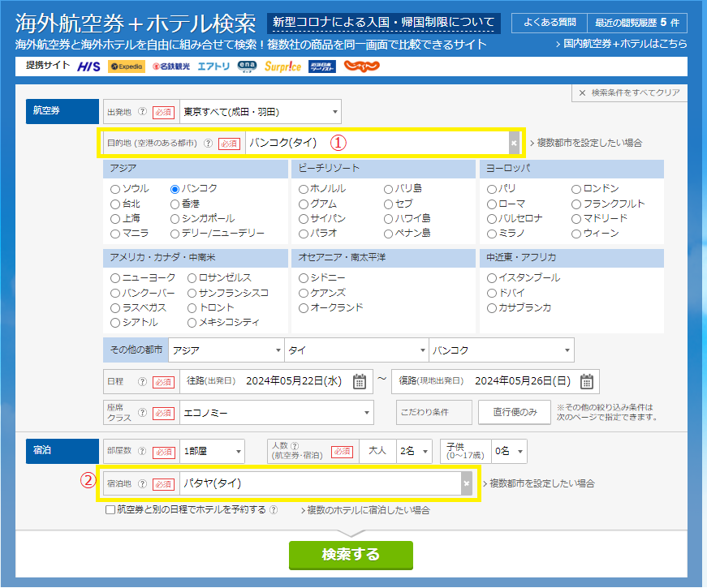Open the エコノミー seat class dropdown

[x=277, y=413]
